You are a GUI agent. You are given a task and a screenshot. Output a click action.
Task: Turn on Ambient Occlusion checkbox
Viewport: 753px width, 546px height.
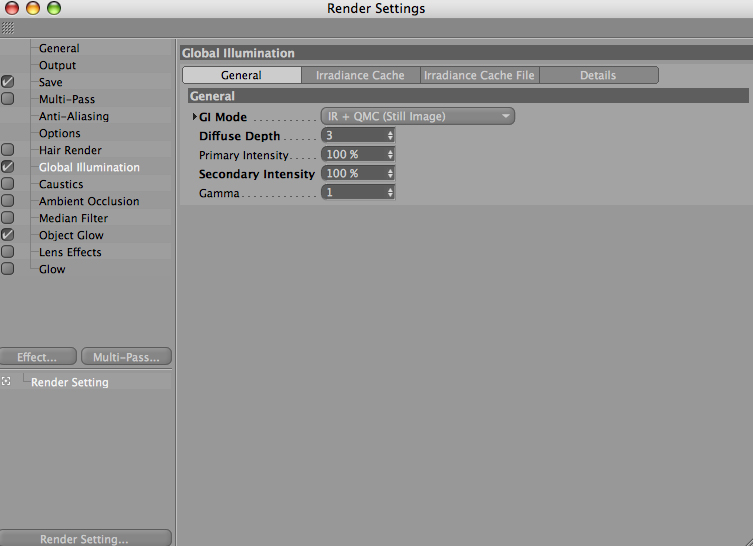[x=7, y=200]
